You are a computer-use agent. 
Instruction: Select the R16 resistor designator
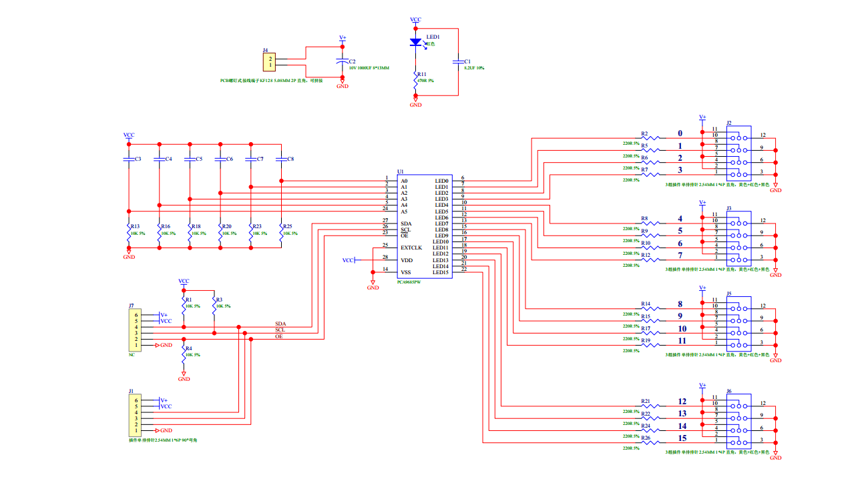tap(166, 226)
